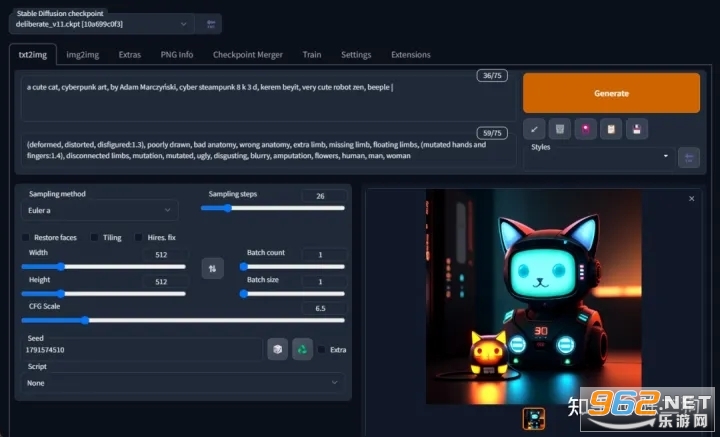Screen dimensions: 720x437
Task: Click the Batch count number field
Action: point(324,255)
